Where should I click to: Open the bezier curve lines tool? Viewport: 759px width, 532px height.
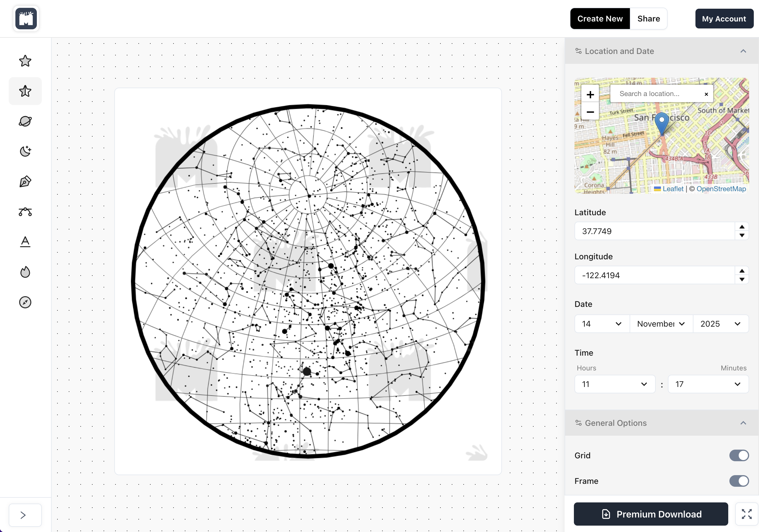[25, 212]
